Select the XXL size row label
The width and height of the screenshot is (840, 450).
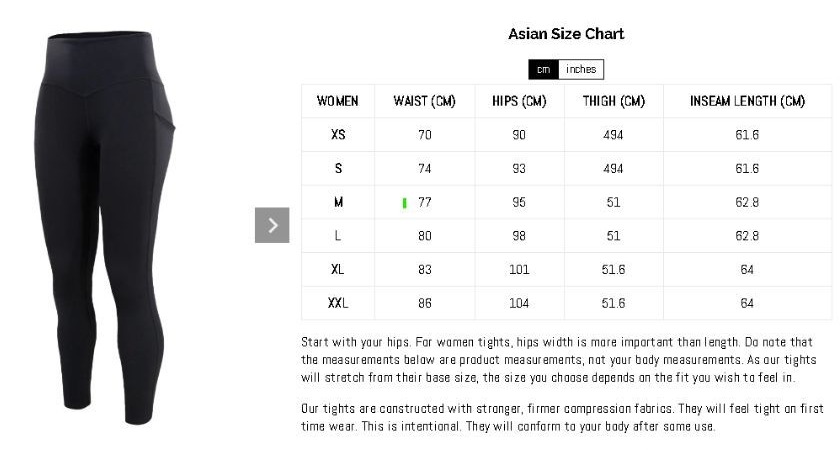338,303
